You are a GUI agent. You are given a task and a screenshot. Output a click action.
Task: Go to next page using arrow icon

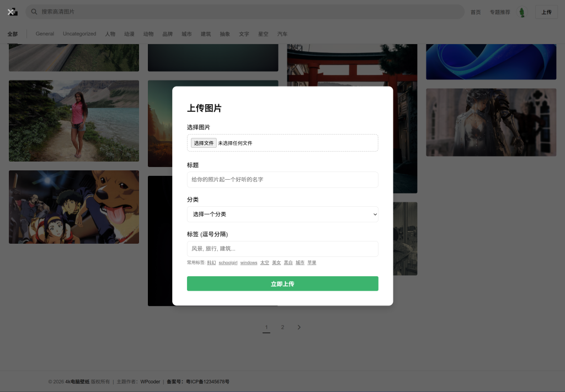pos(299,327)
